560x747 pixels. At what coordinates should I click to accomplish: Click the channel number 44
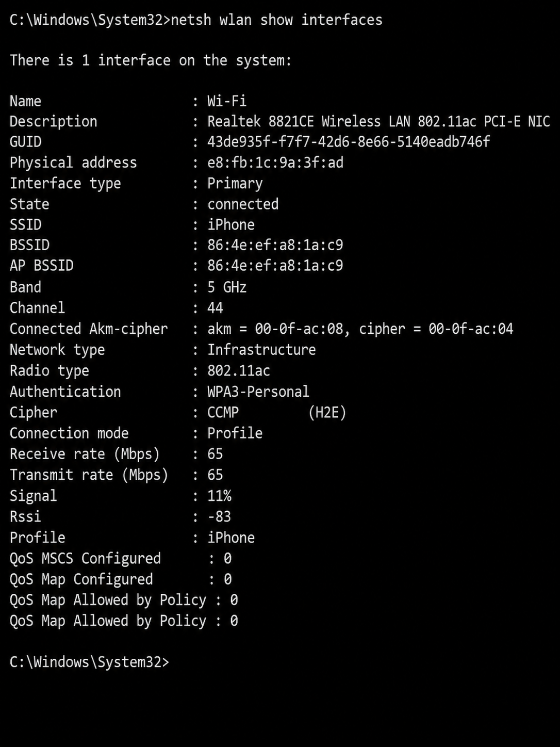215,308
